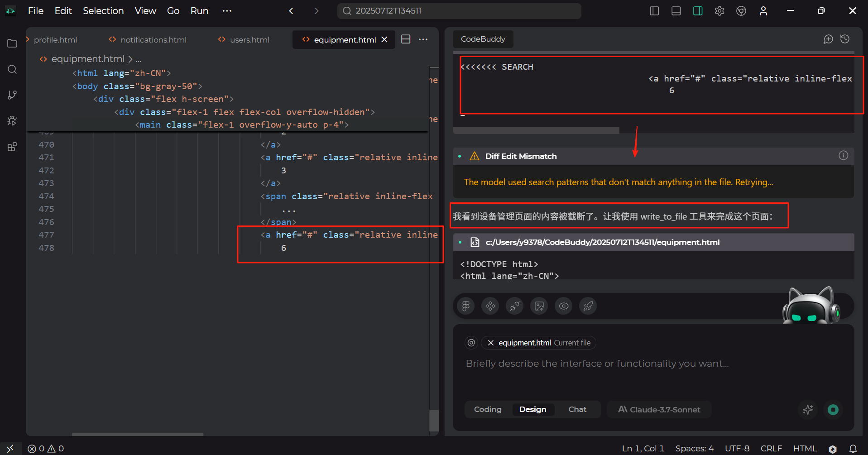
Task: Remove equipment.html current file chip
Action: [490, 343]
